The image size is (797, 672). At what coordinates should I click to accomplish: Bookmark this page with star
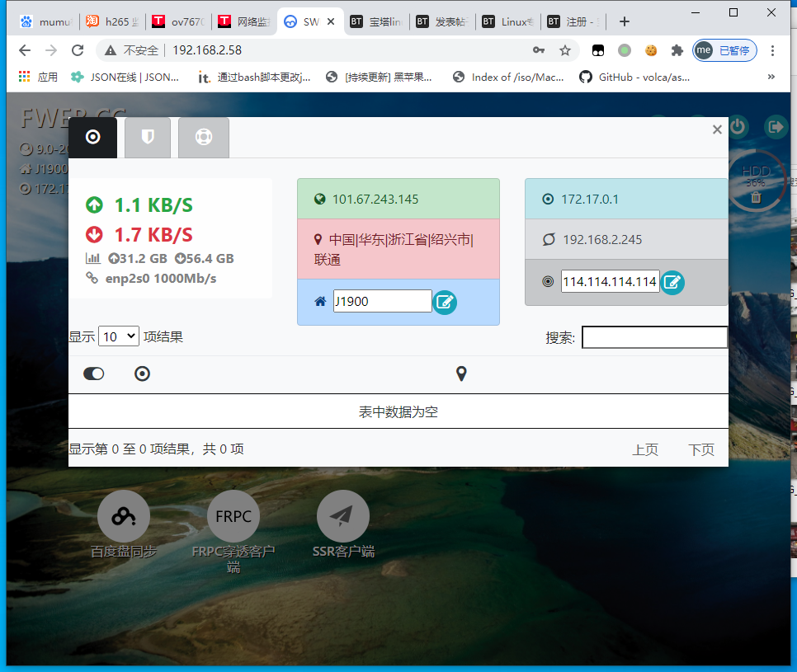[564, 50]
